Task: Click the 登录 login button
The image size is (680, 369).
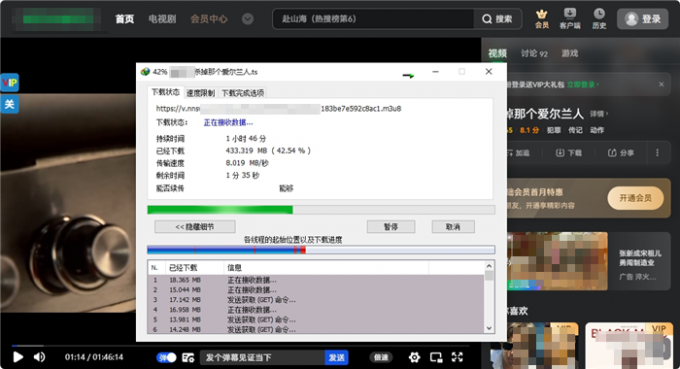Action: 643,19
